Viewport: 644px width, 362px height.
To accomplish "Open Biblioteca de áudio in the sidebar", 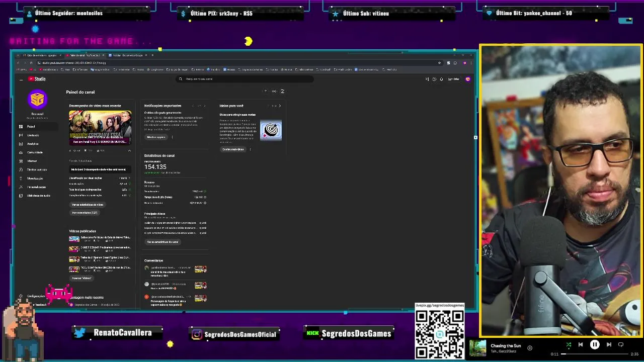I will click(37, 195).
